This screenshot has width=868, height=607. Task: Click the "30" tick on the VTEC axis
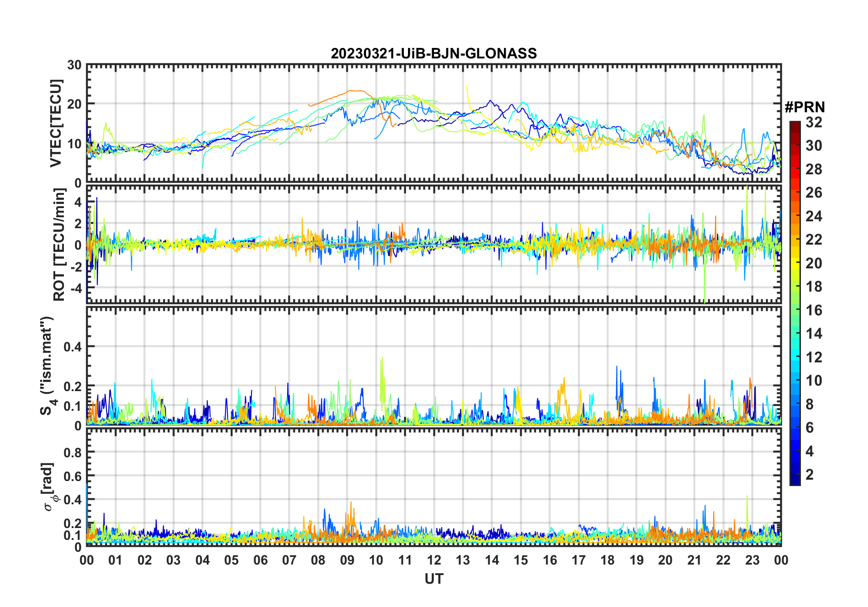click(x=74, y=65)
